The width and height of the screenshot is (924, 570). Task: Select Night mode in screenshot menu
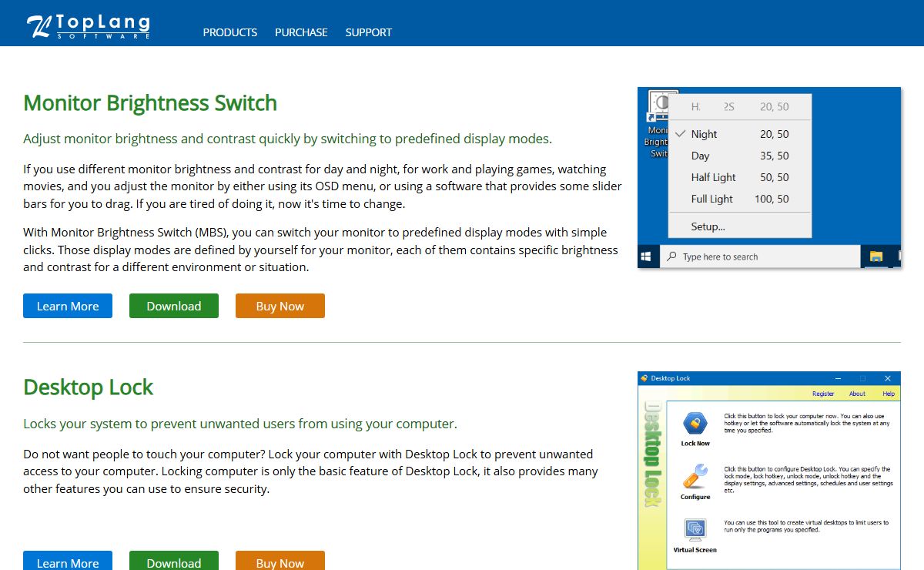pyautogui.click(x=741, y=134)
